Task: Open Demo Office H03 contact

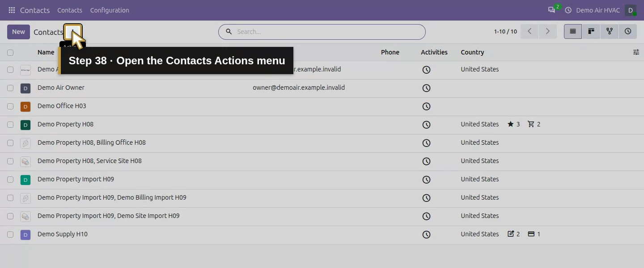Action: pos(62,106)
